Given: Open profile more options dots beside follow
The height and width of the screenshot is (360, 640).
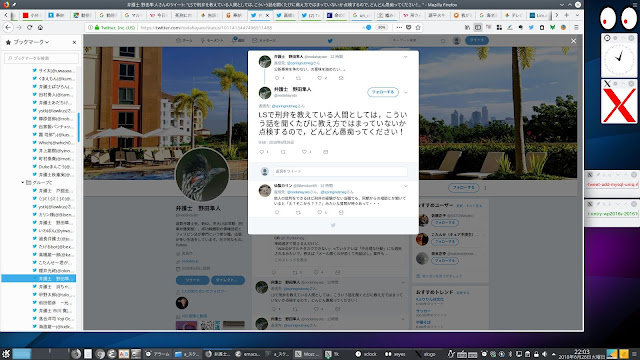Looking at the screenshot, I should pos(485,188).
